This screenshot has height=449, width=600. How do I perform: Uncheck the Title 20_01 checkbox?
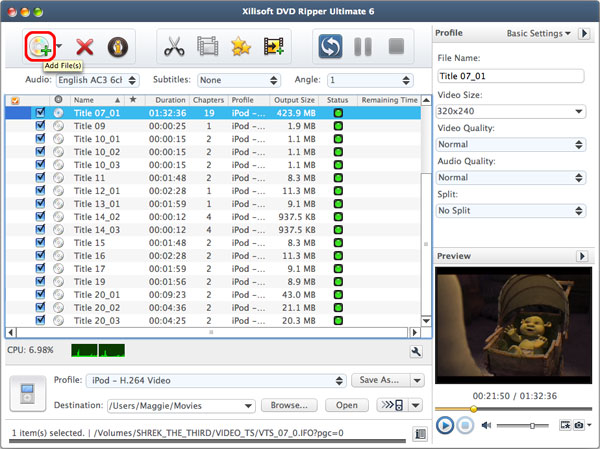pyautogui.click(x=40, y=294)
